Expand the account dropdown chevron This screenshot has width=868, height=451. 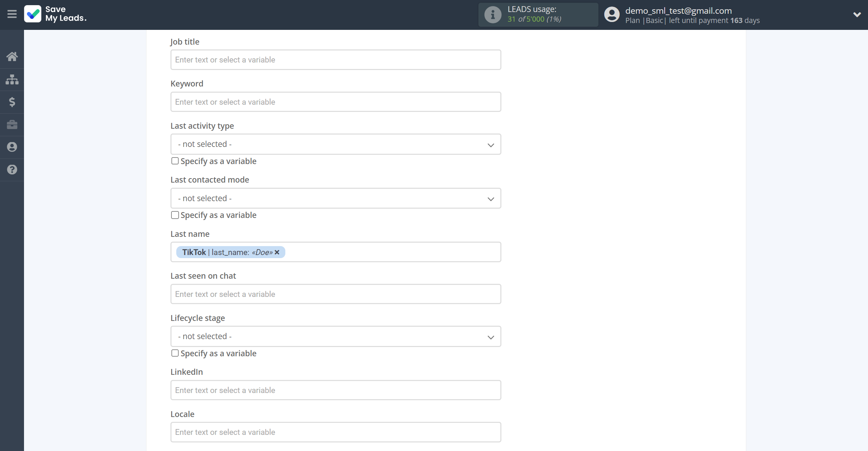[x=857, y=14]
